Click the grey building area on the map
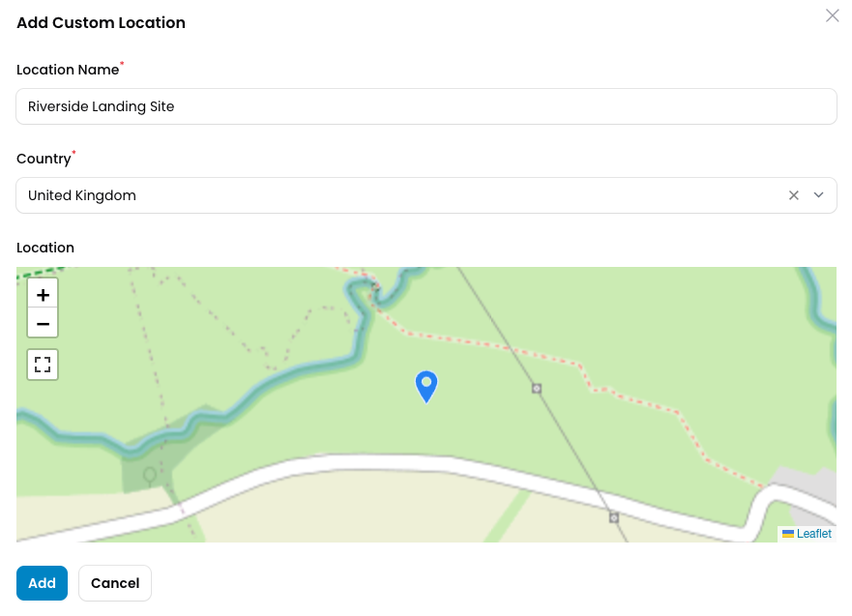Viewport: 852px width, 616px height. pyautogui.click(x=805, y=484)
